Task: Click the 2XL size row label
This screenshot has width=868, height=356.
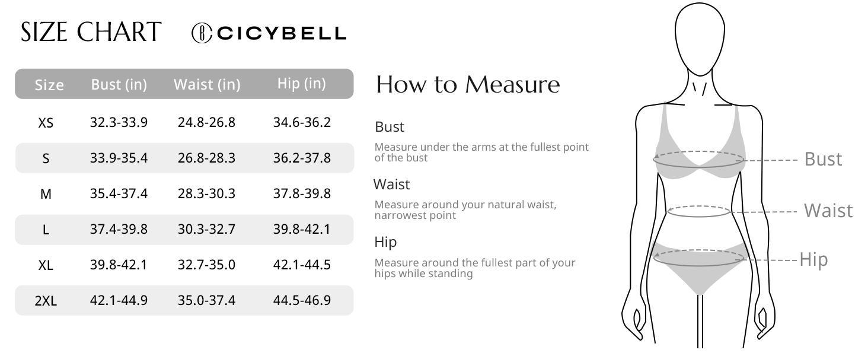Action: [x=46, y=301]
